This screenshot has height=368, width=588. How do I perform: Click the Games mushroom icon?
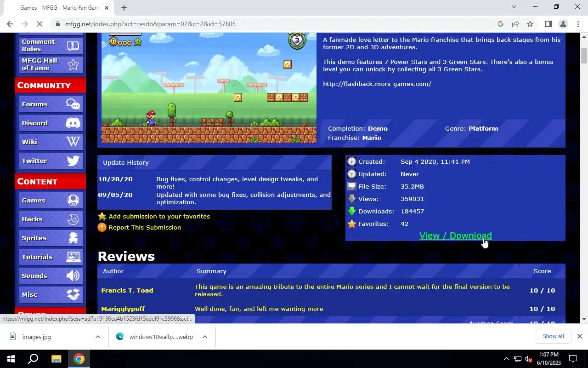[73, 201]
